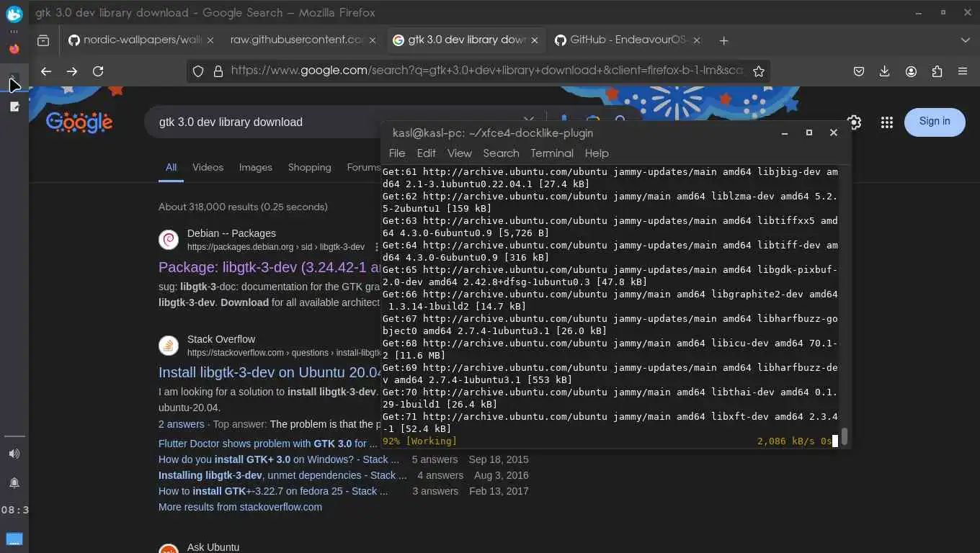Click the panel clock showing 08:3
Screen dimensions: 980x553
14,510
